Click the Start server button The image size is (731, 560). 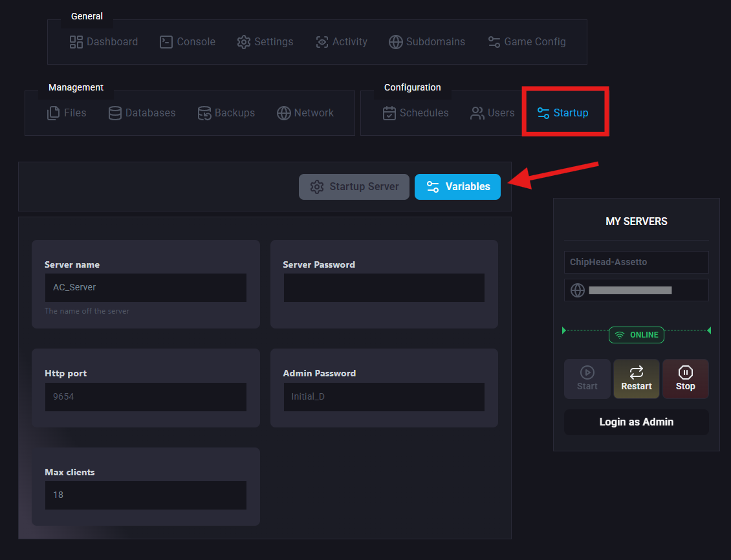pyautogui.click(x=587, y=379)
